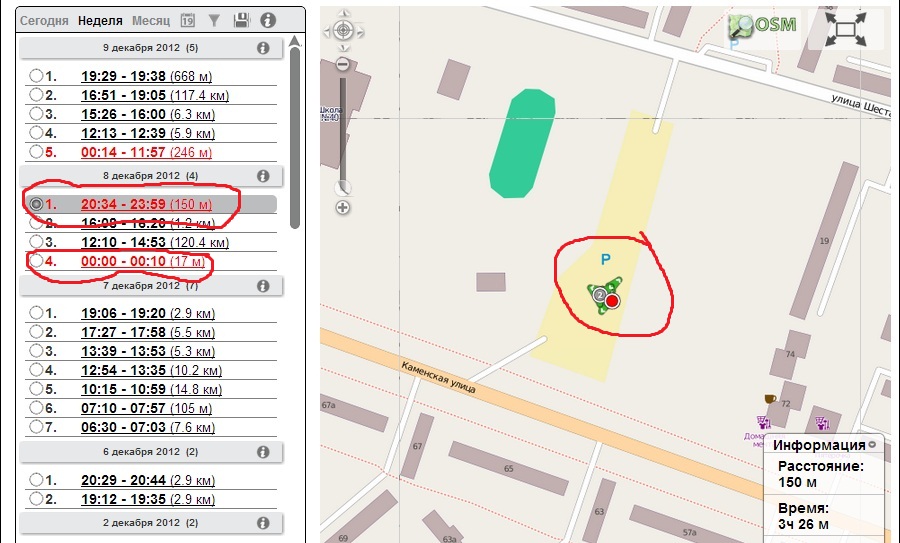Click the OSM map layer button
Viewport: 900px width, 543px height.
coord(764,25)
